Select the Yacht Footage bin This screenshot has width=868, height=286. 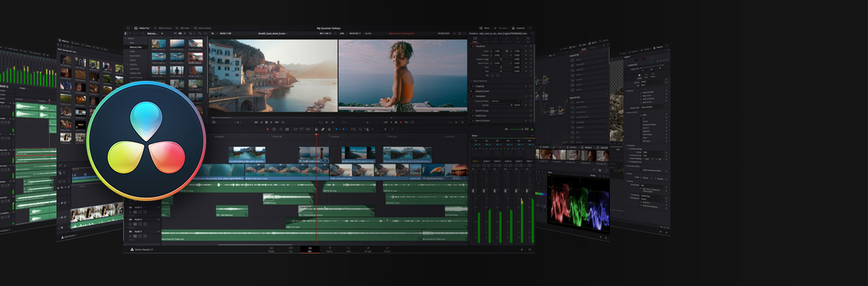(137, 77)
